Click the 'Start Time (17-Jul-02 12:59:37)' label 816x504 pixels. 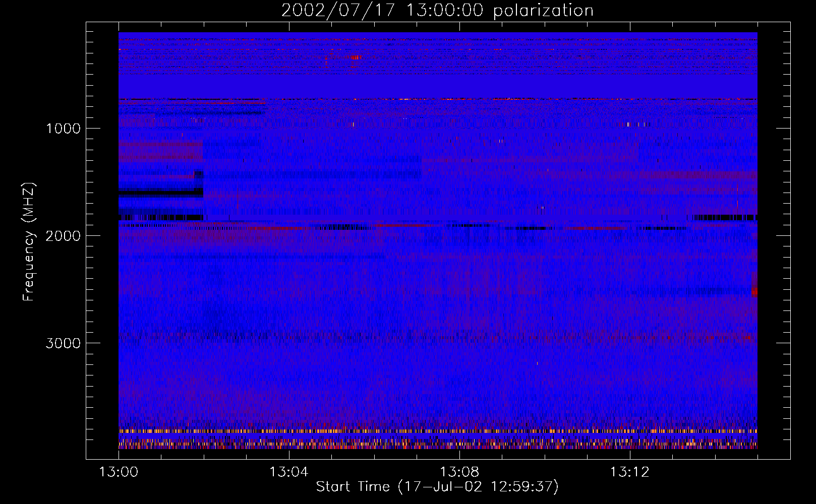[437, 487]
